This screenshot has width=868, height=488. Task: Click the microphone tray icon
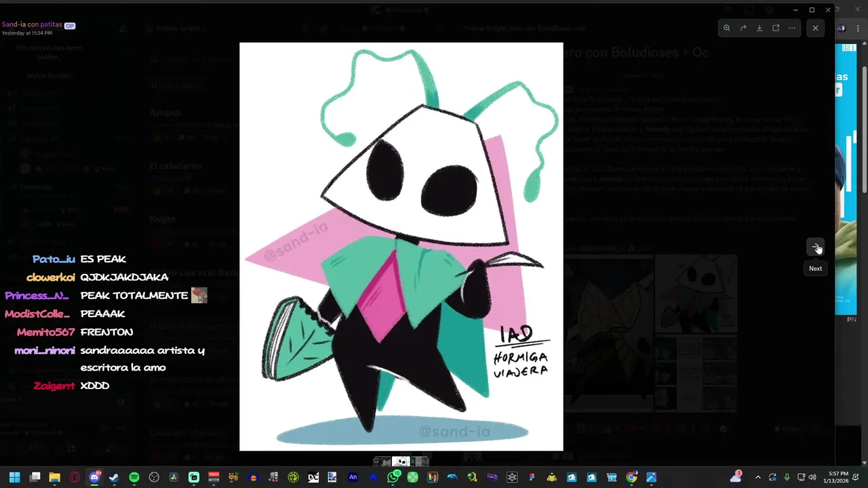(x=787, y=477)
